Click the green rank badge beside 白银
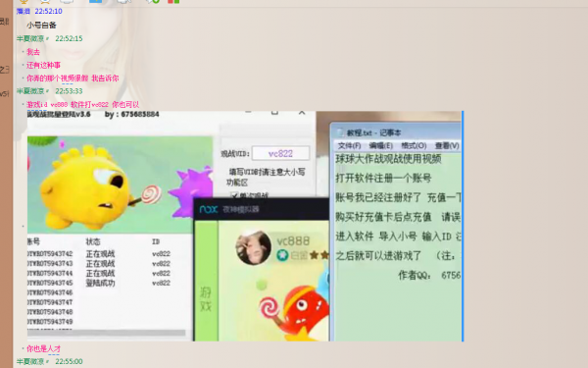Screen dimensions: 588x368 (x=282, y=255)
